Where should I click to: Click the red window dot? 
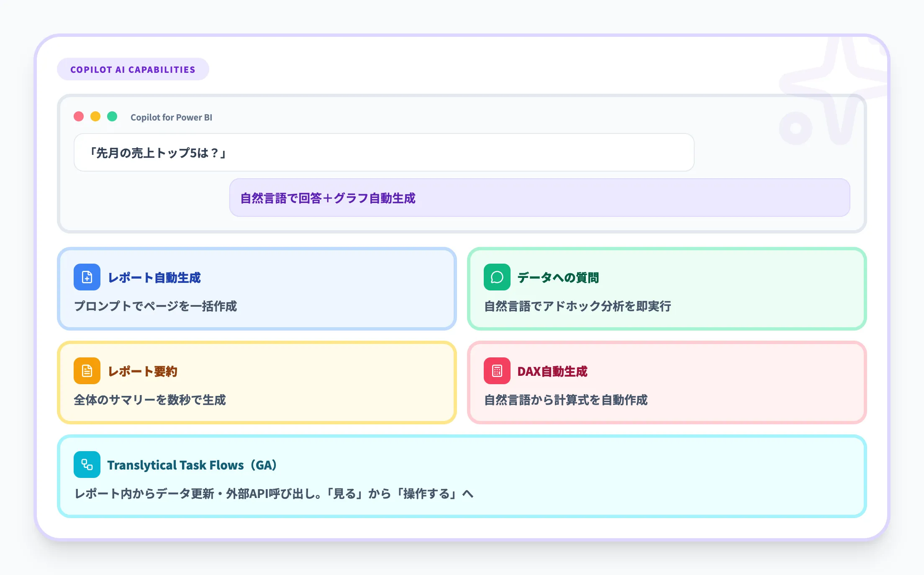point(79,116)
